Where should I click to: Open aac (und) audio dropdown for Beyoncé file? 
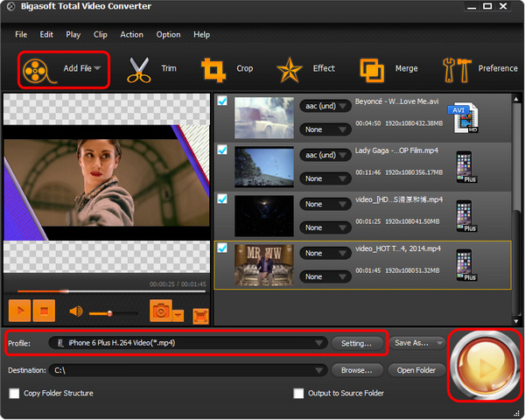325,106
